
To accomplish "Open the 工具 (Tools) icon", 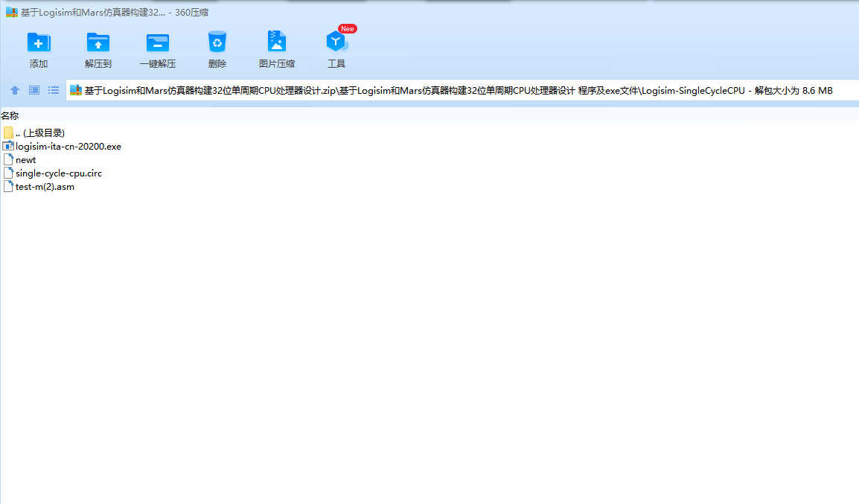I will [336, 42].
